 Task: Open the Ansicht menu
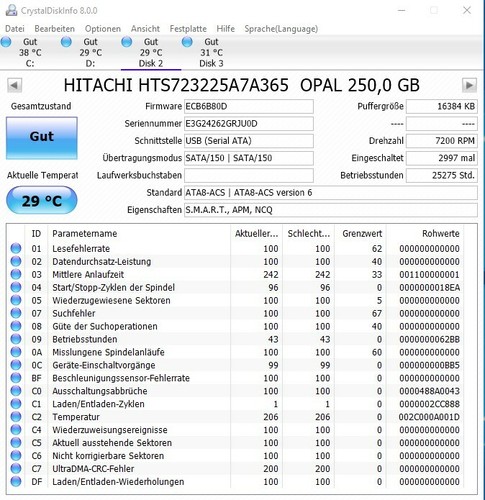tap(145, 29)
